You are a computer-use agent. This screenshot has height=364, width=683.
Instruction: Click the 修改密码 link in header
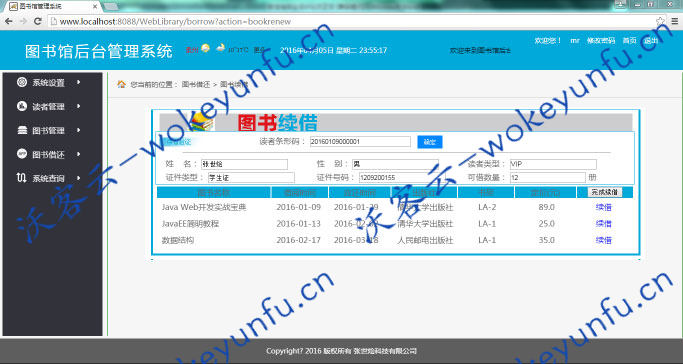pos(601,40)
